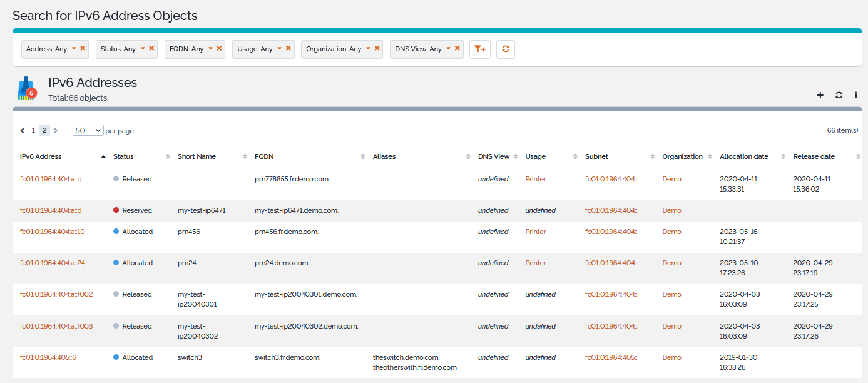Click the orange refresh filters icon

tap(505, 49)
